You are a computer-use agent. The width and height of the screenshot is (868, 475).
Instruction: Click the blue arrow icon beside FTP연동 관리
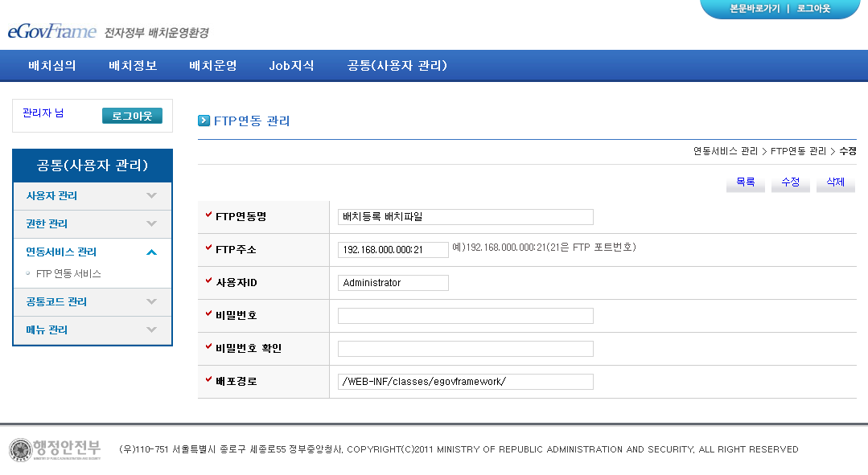click(204, 121)
